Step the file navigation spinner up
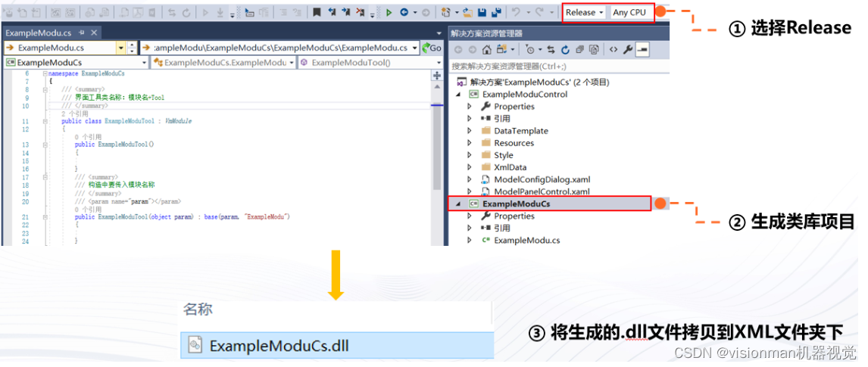Viewport: 868px width, 367px height. point(132,45)
